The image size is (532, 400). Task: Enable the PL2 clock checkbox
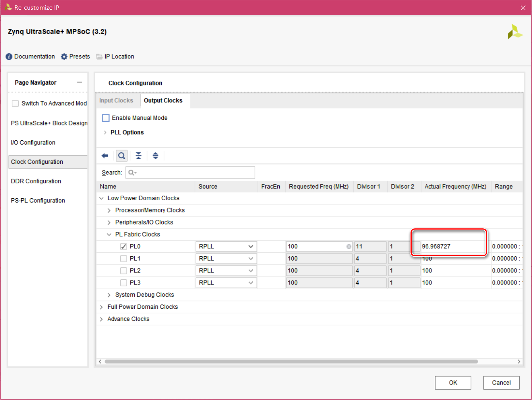coord(124,271)
